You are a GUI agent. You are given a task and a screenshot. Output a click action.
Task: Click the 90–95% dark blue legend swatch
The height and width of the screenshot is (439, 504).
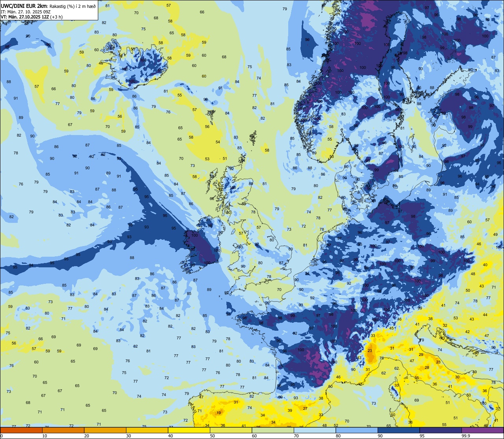[x=398, y=430]
